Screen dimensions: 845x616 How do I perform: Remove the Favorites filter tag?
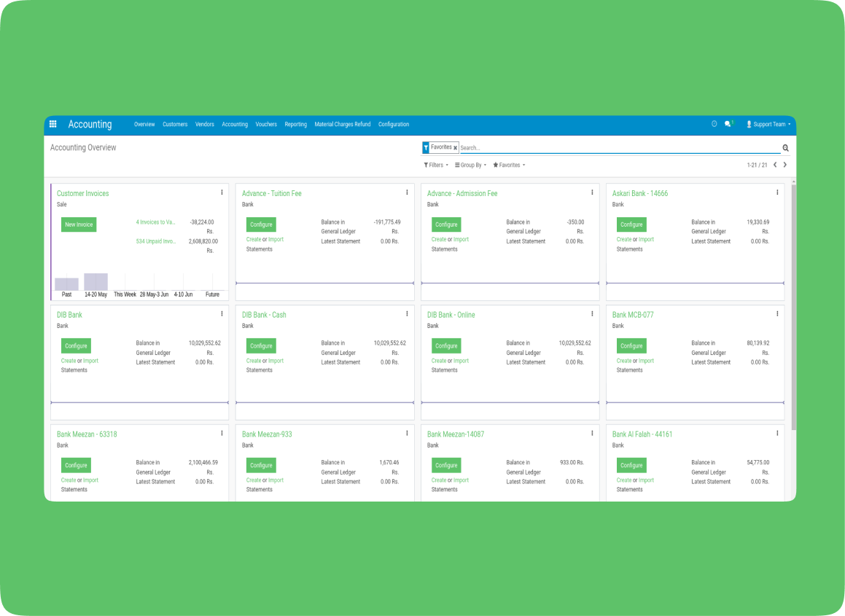coord(456,148)
